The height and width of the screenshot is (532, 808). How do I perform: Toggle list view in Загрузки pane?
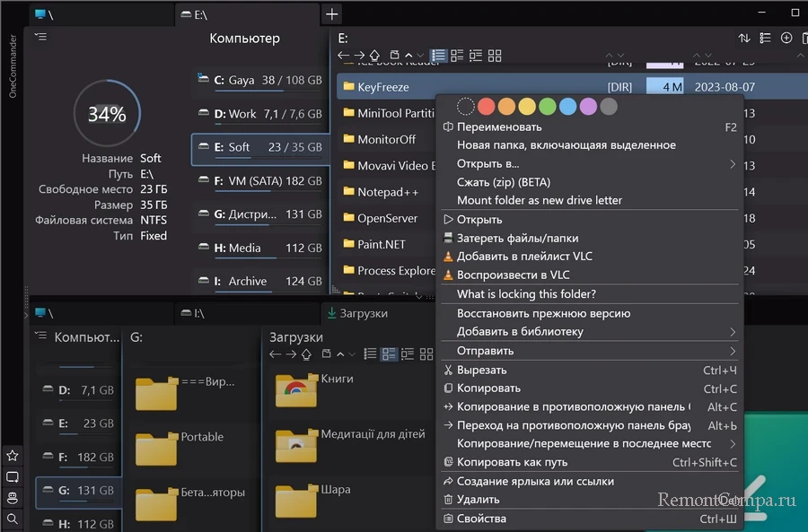point(369,354)
